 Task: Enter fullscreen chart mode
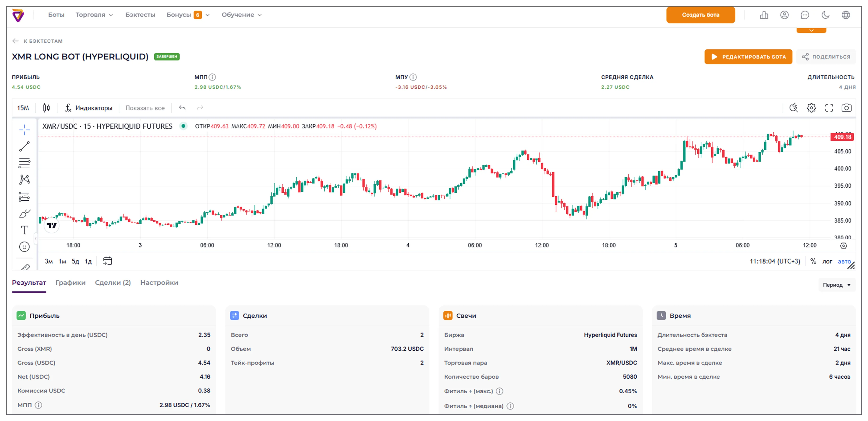coord(829,108)
